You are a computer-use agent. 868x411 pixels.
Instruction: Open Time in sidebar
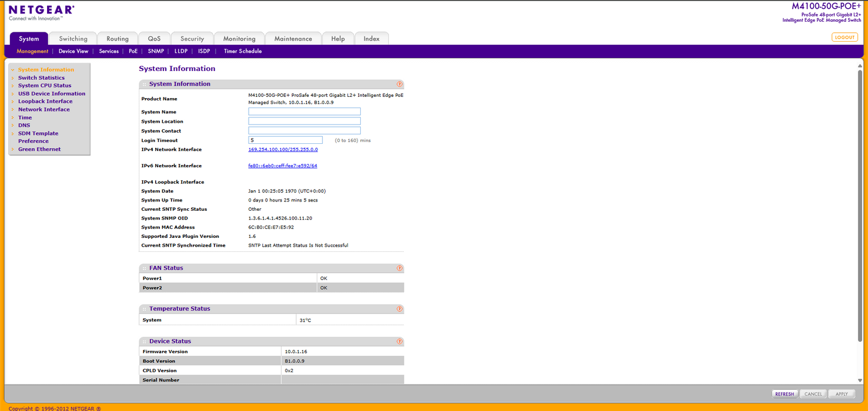click(x=25, y=117)
